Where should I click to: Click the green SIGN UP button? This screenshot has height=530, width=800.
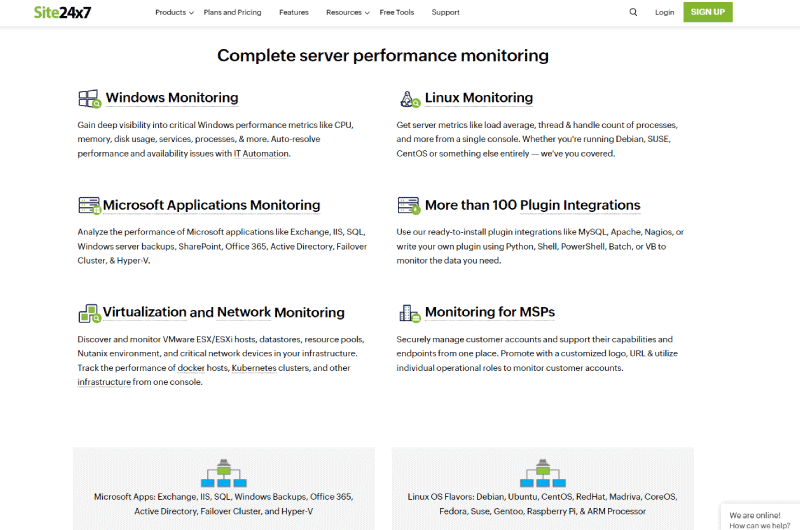point(708,12)
